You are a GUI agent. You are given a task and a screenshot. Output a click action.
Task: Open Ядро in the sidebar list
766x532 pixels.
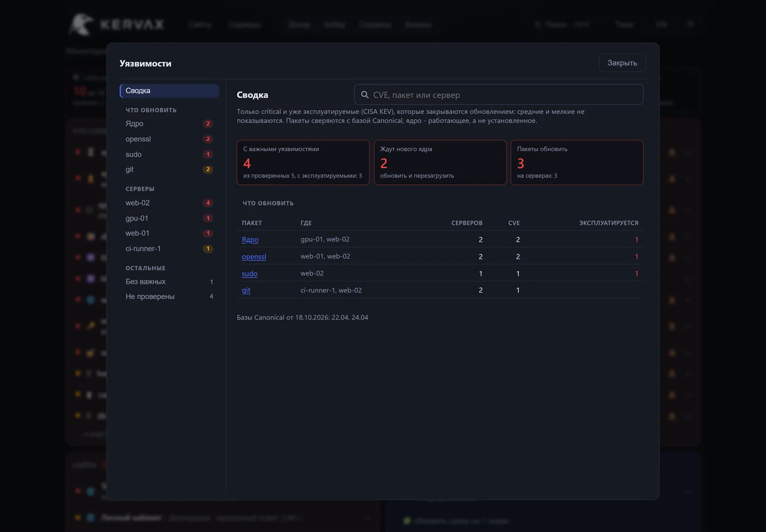pyautogui.click(x=170, y=123)
